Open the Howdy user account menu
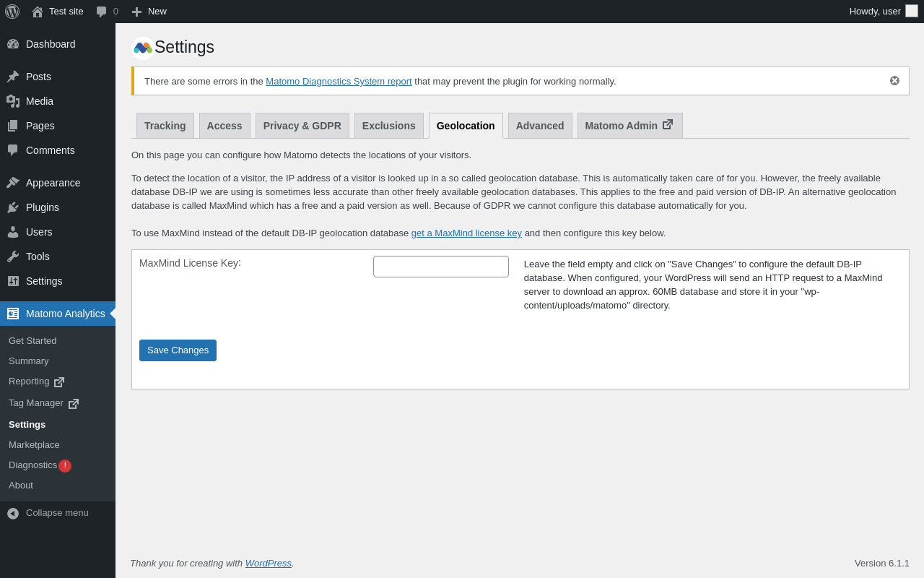The height and width of the screenshot is (578, 924). [882, 12]
